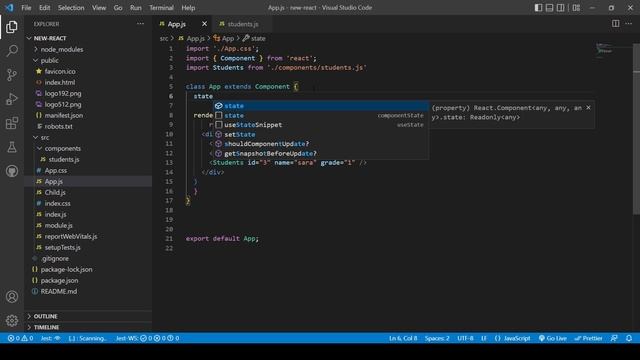Open index.html file in Explorer

click(x=88, y=82)
